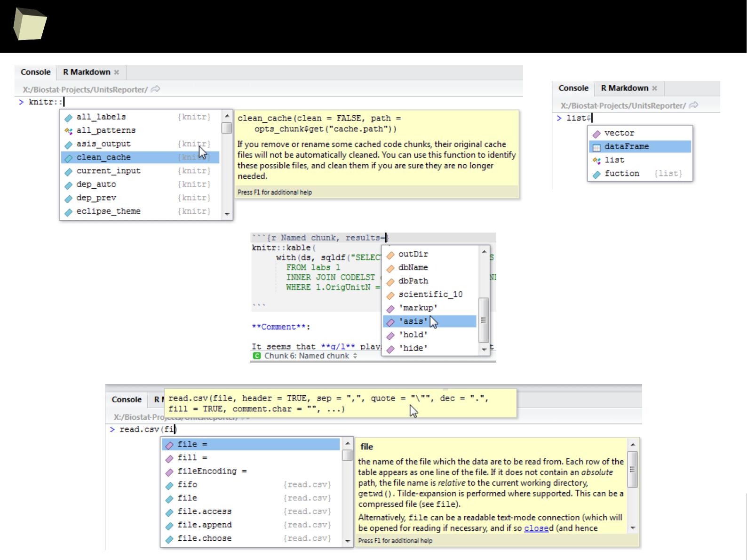Select dbName in chunk option completions
The height and width of the screenshot is (560, 747).
coord(430,268)
